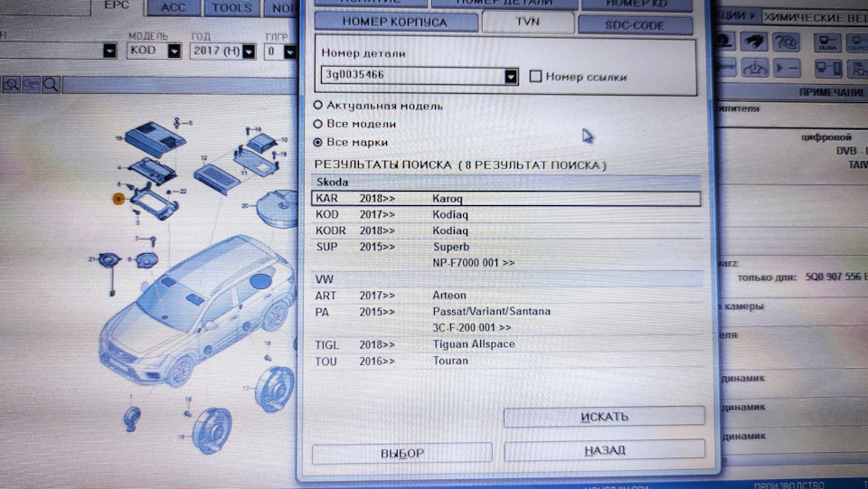Open the device-to-phone connection icon
The width and height of the screenshot is (868, 489).
tap(827, 68)
